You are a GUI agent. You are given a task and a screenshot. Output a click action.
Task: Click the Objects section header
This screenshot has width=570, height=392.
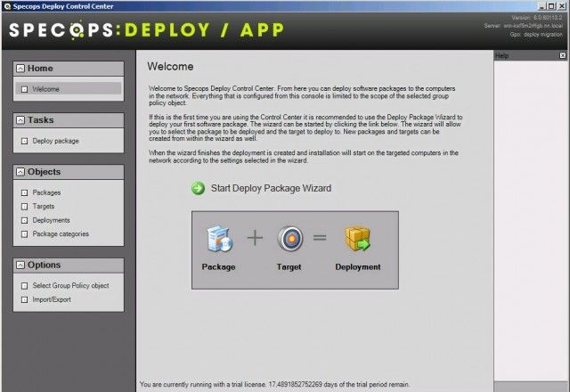tap(69, 172)
